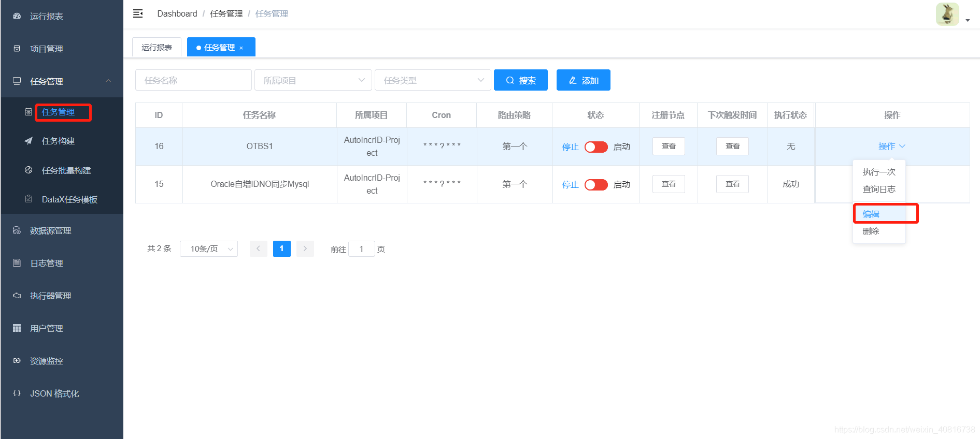This screenshot has width=980, height=439.
Task: Click 查看 under 注册节点 for task 15
Action: click(x=669, y=184)
